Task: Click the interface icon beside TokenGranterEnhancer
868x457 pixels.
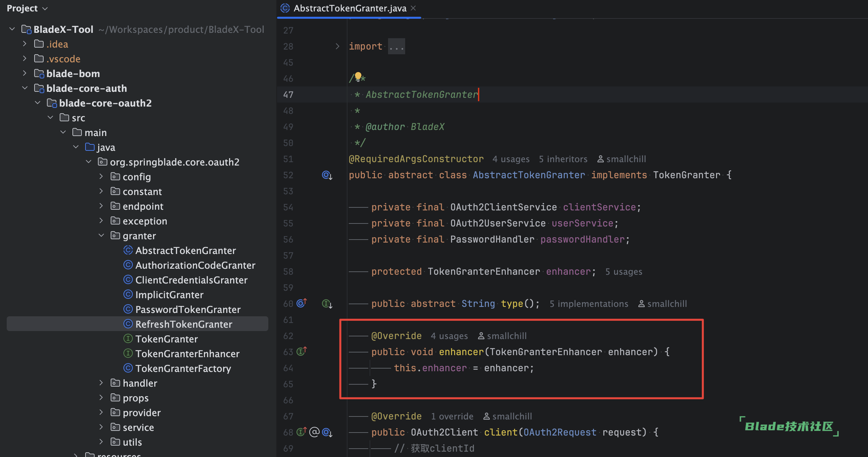Action: [x=128, y=353]
